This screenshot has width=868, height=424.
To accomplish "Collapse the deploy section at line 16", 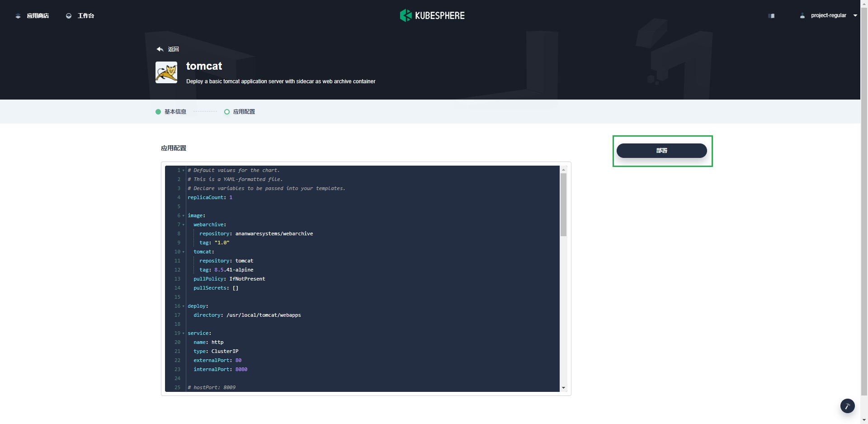I will pyautogui.click(x=183, y=306).
